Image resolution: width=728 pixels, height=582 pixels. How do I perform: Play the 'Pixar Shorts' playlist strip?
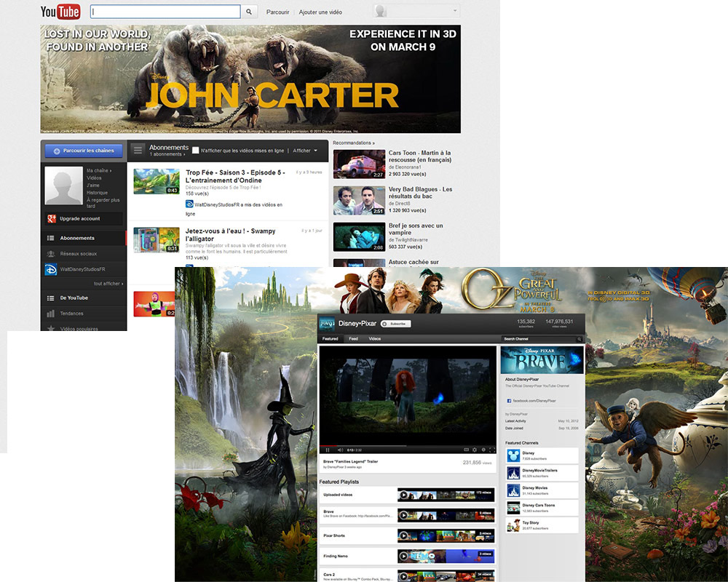pos(446,535)
